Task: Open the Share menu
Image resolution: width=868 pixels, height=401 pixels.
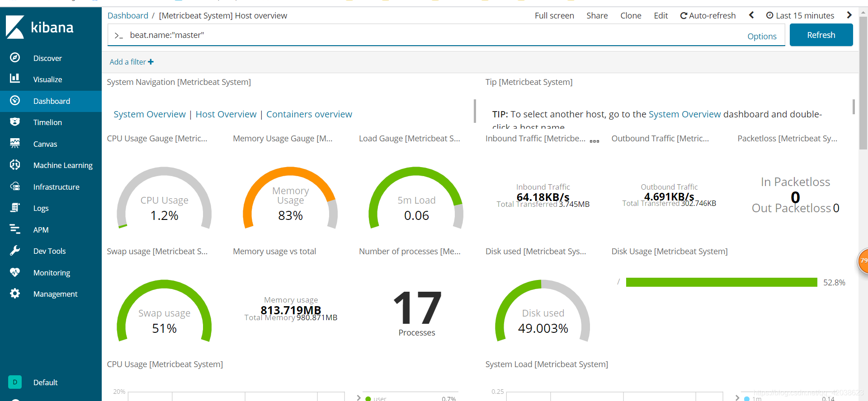Action: 597,16
